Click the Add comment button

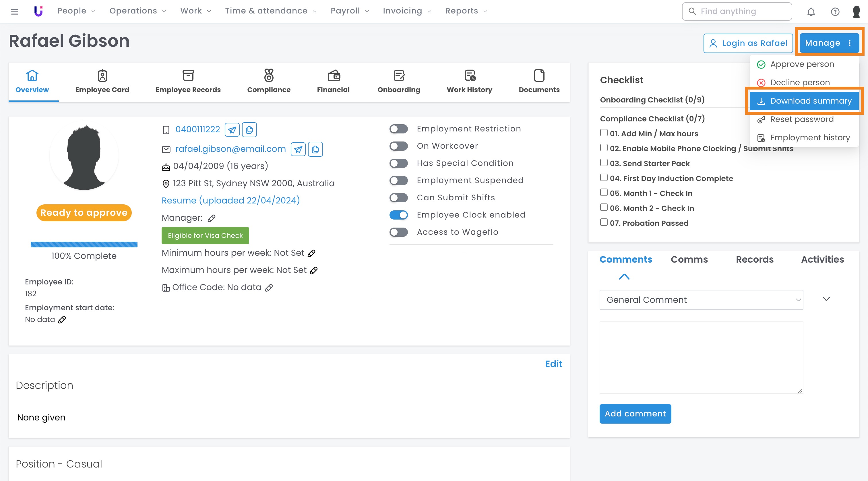pyautogui.click(x=635, y=414)
